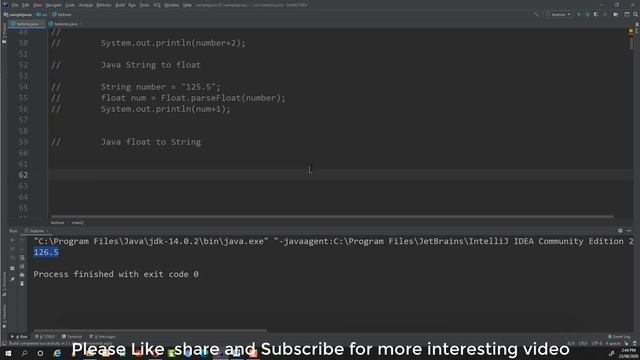Open the Edit menu
This screenshot has width=640, height=360.
pyautogui.click(x=25, y=5)
